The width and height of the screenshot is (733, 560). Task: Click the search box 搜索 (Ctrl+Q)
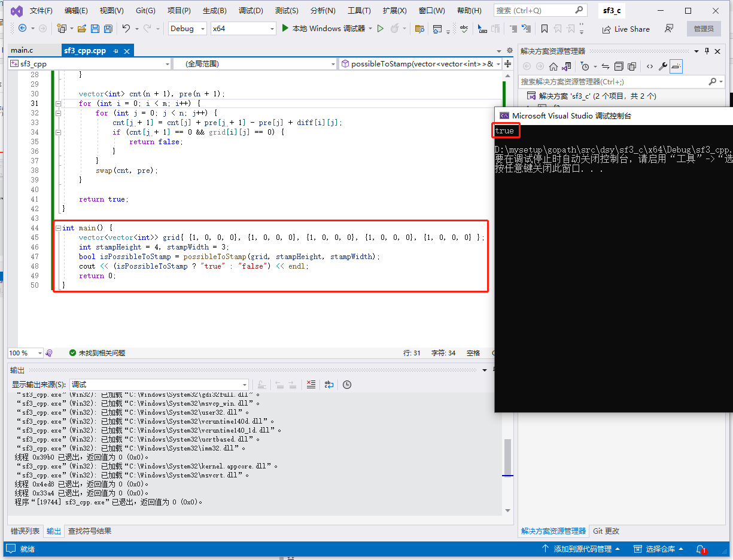(x=540, y=11)
